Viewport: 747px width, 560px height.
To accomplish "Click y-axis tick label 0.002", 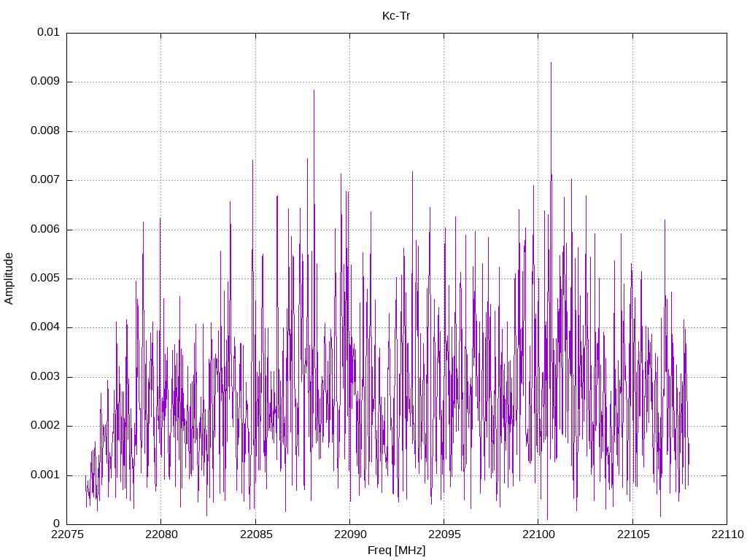I will click(x=44, y=426).
